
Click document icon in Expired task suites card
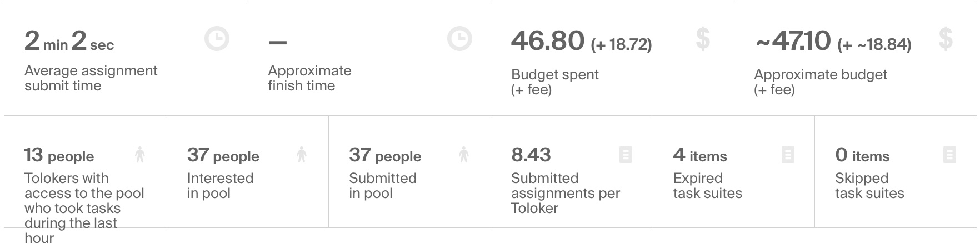(787, 155)
